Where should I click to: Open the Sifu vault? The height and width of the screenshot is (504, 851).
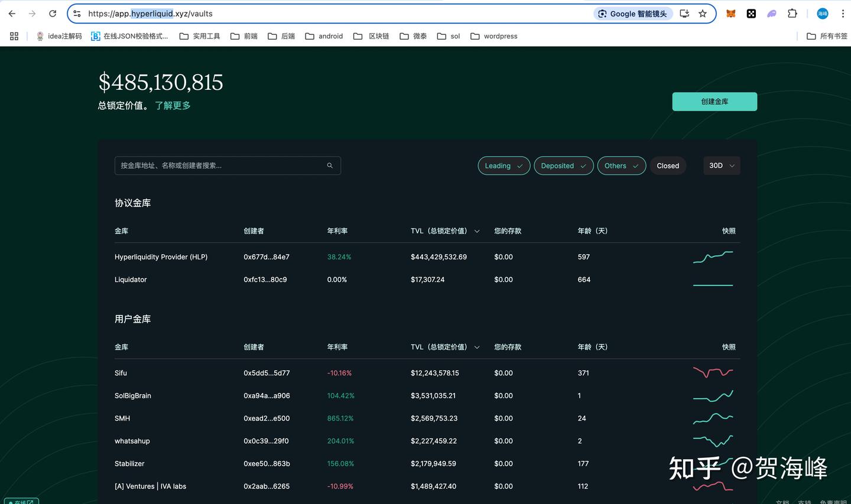[x=121, y=373]
